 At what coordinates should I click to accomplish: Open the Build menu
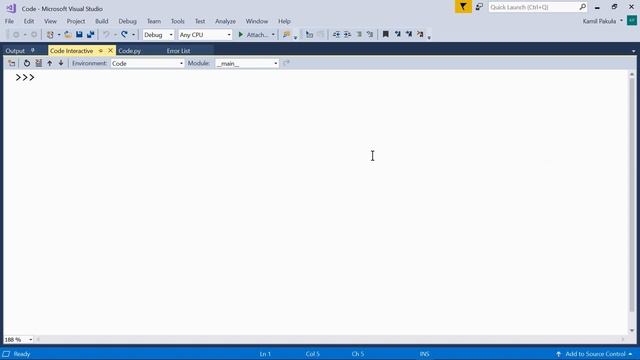pyautogui.click(x=102, y=21)
